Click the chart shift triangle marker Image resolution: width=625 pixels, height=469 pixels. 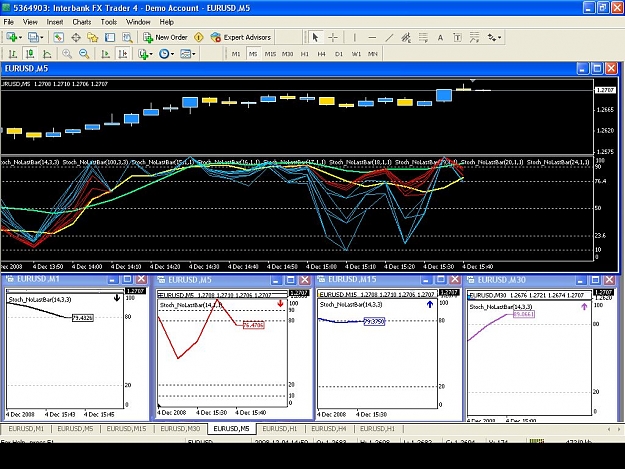[472, 80]
